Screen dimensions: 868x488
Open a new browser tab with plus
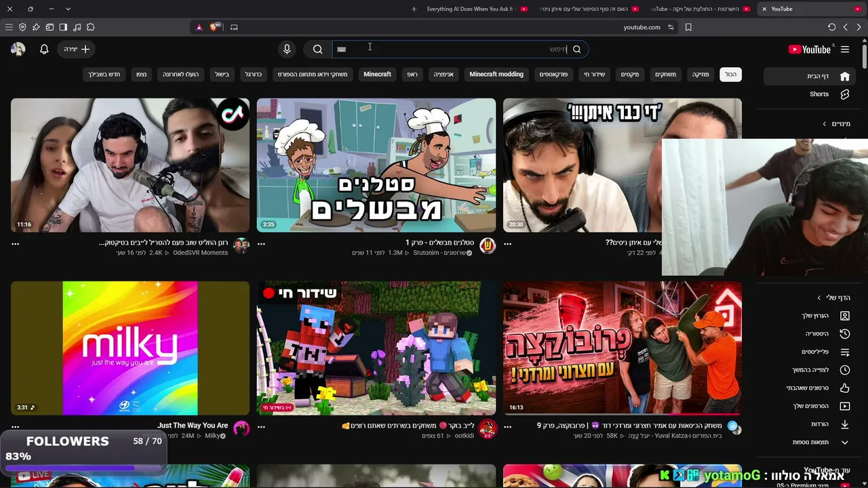(x=414, y=9)
